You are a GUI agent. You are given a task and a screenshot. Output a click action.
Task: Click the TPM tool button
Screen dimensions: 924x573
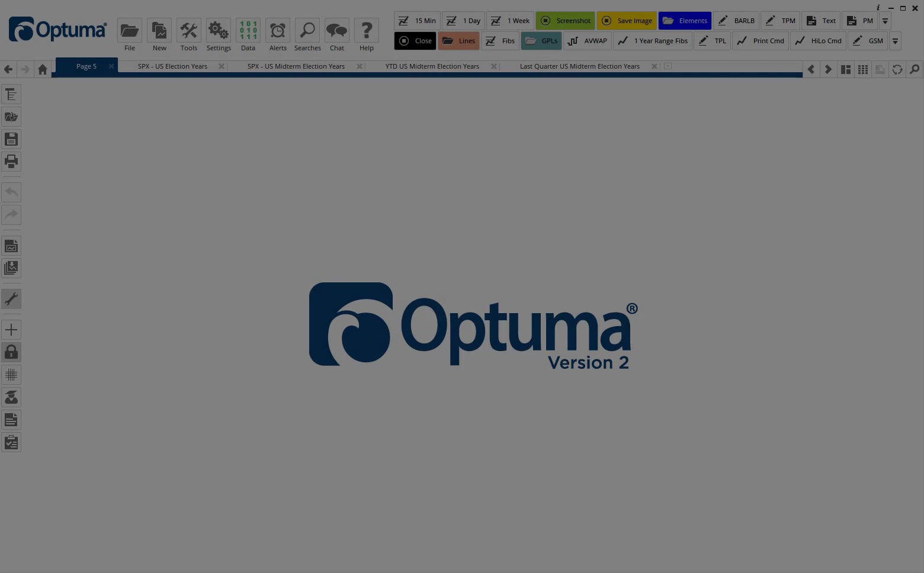(780, 21)
